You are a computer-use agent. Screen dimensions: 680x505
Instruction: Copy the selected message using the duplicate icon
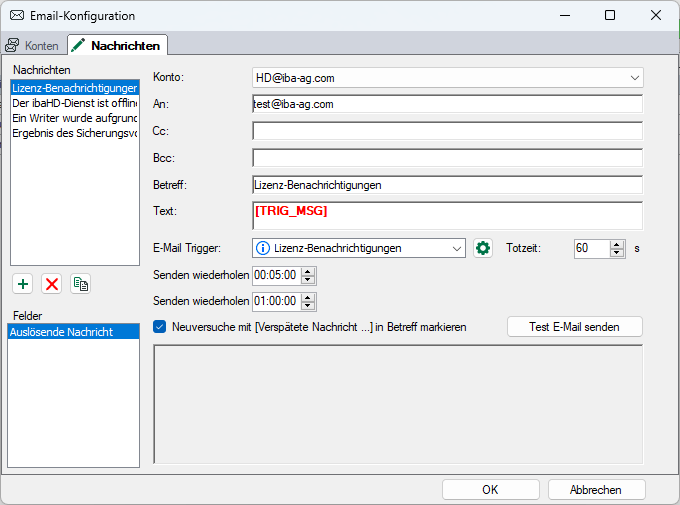tap(81, 284)
